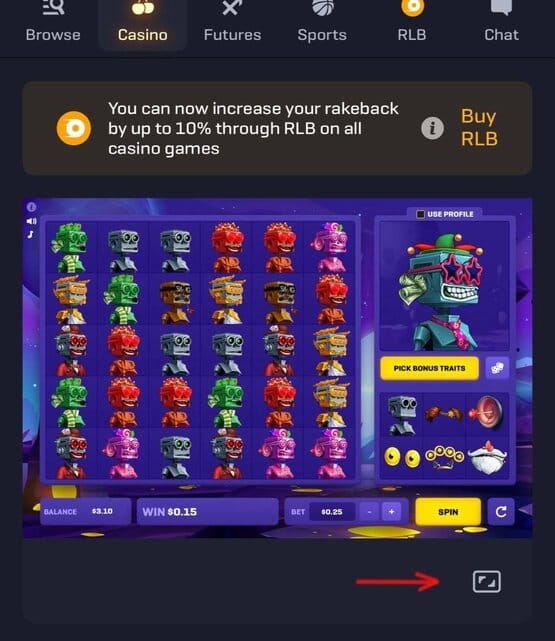
Task: Toggle the music note icon
Action: coord(31,234)
